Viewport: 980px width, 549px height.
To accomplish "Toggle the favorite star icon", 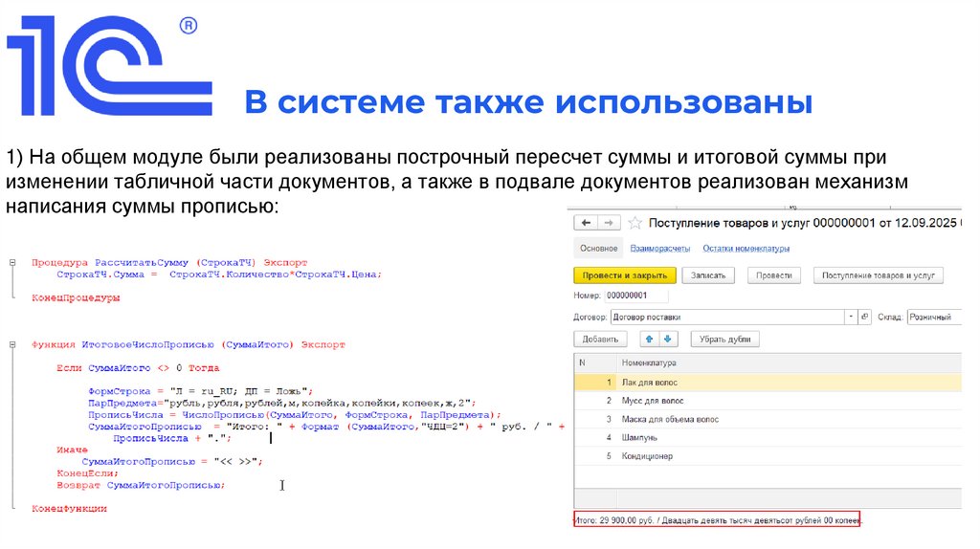I will pos(635,223).
